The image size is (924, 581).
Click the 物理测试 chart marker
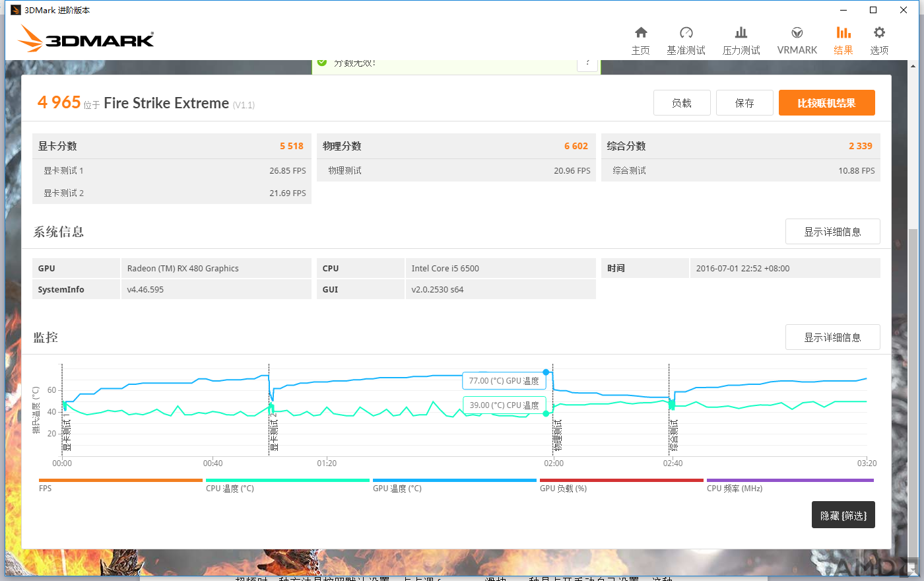pos(557,436)
